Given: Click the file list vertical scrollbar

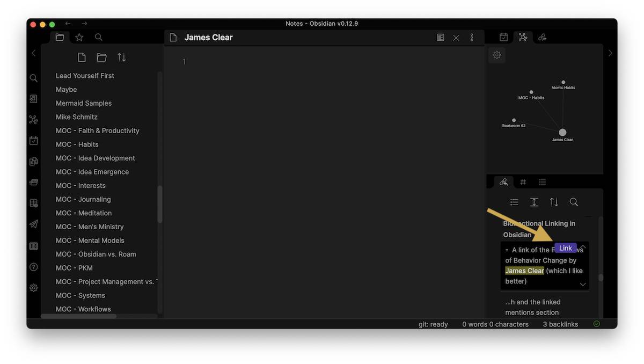Looking at the screenshot, I should point(159,204).
